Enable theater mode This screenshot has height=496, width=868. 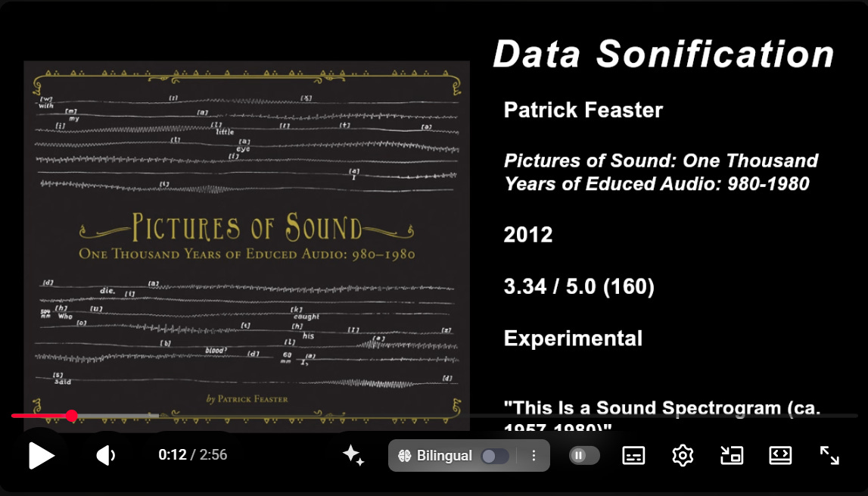780,456
